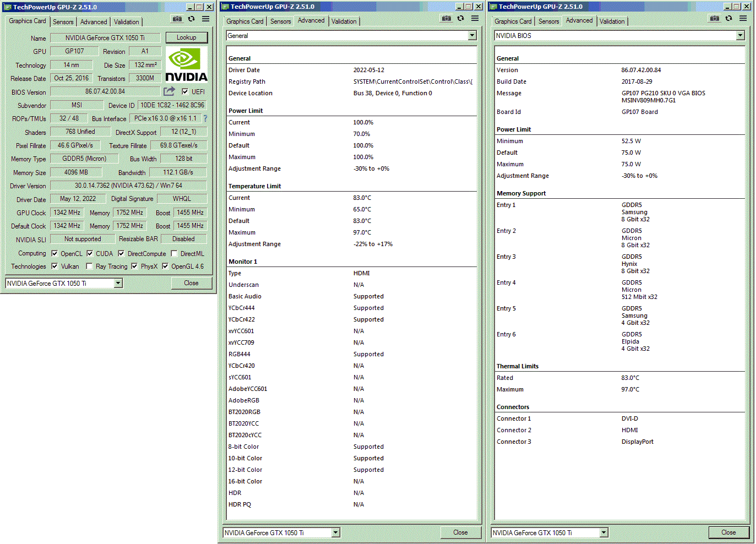The height and width of the screenshot is (544, 756).
Task: Click the Device ID field 10DE 1C82
Action: [172, 105]
